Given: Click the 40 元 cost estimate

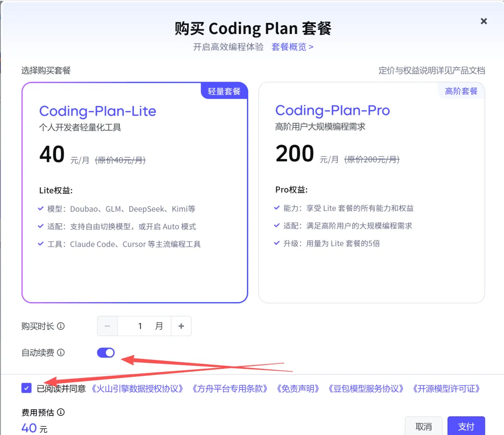Looking at the screenshot, I should click(x=35, y=428).
